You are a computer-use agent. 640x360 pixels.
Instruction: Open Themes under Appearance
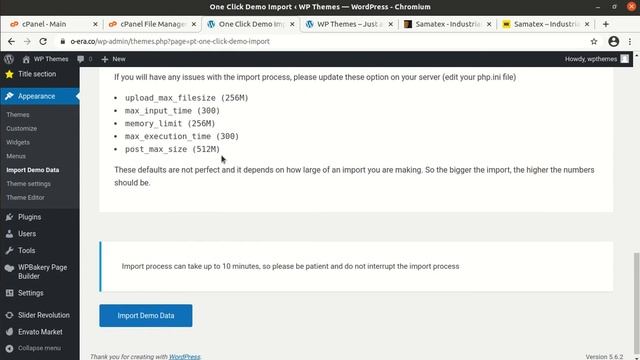pos(18,115)
